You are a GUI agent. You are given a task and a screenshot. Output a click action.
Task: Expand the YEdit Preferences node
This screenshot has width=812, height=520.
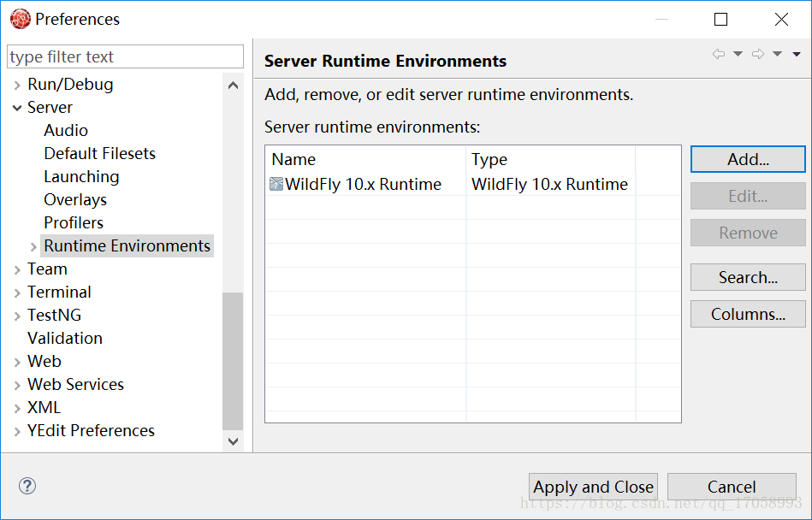(x=17, y=431)
